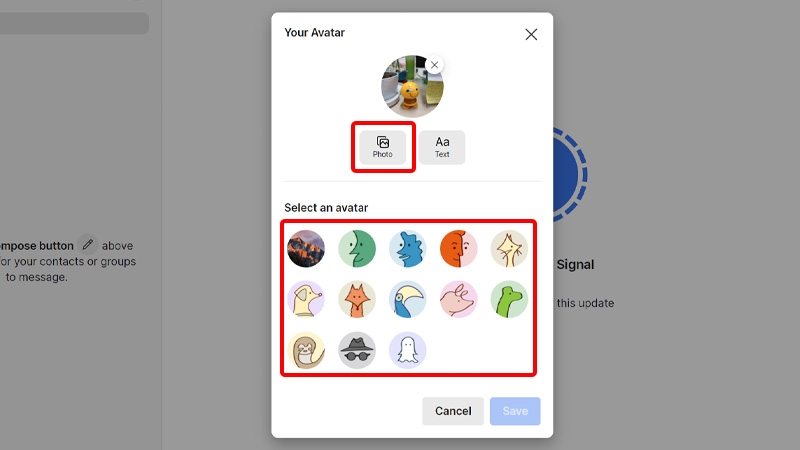Remove the current avatar photo
This screenshot has height=450, width=800.
[434, 65]
